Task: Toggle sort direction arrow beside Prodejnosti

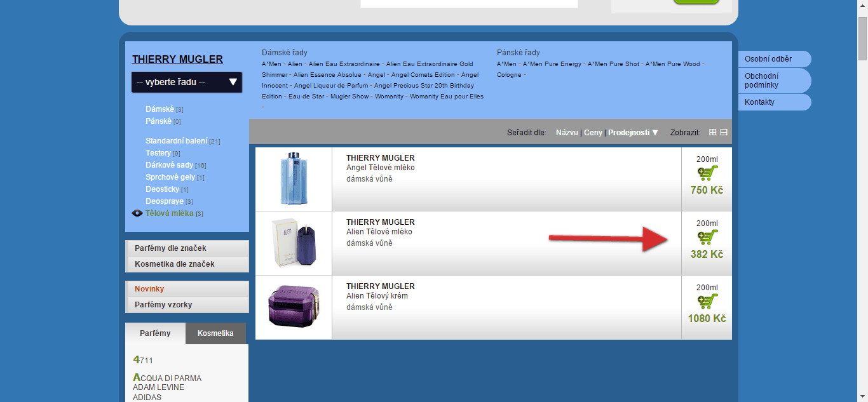Action: tap(655, 133)
